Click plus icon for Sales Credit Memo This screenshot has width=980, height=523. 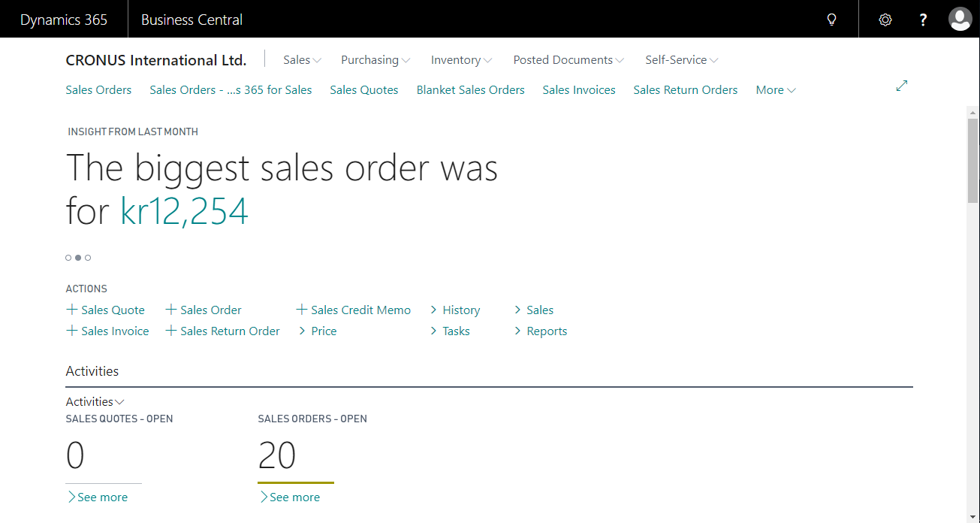pyautogui.click(x=302, y=310)
